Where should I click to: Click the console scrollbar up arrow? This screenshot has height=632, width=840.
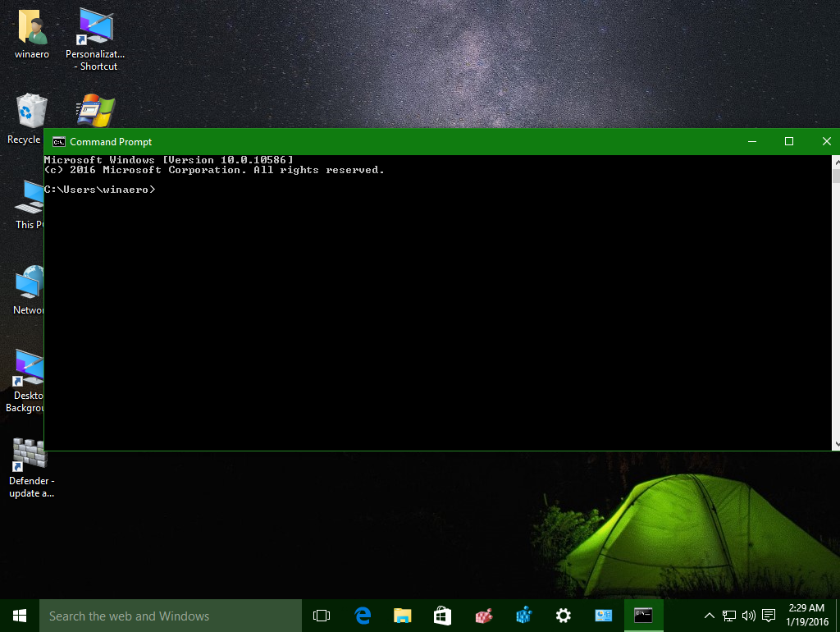[836, 162]
